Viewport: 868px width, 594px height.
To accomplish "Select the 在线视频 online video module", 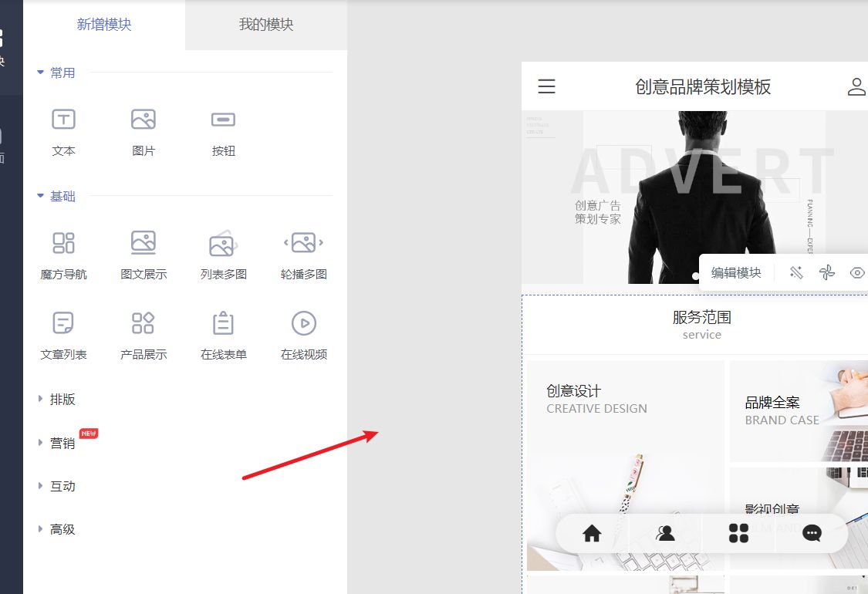I will (x=303, y=335).
